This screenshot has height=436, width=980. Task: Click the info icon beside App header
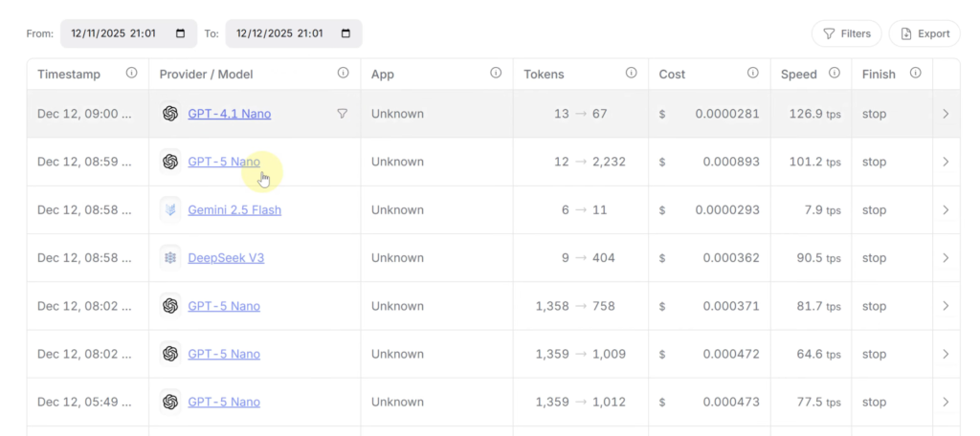click(x=496, y=74)
